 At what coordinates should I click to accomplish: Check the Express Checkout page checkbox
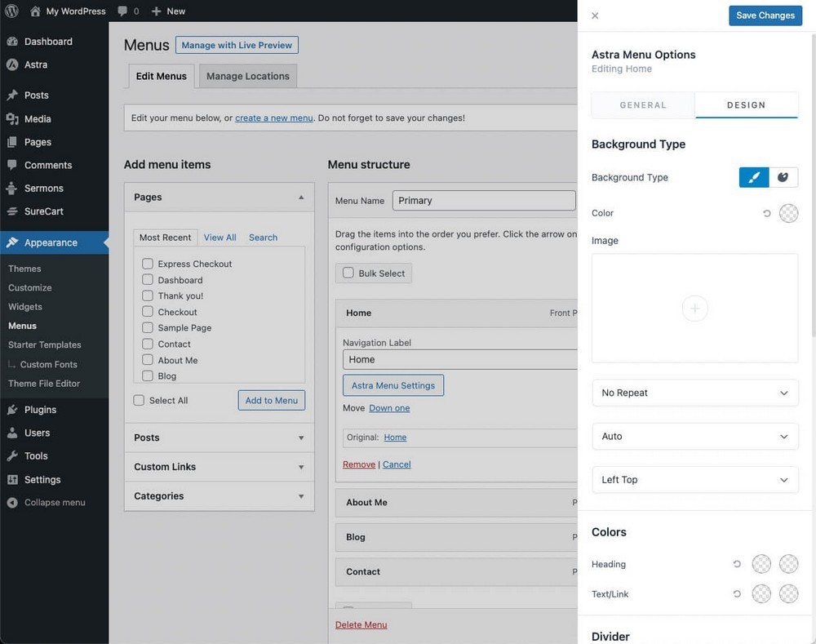pyautogui.click(x=148, y=264)
